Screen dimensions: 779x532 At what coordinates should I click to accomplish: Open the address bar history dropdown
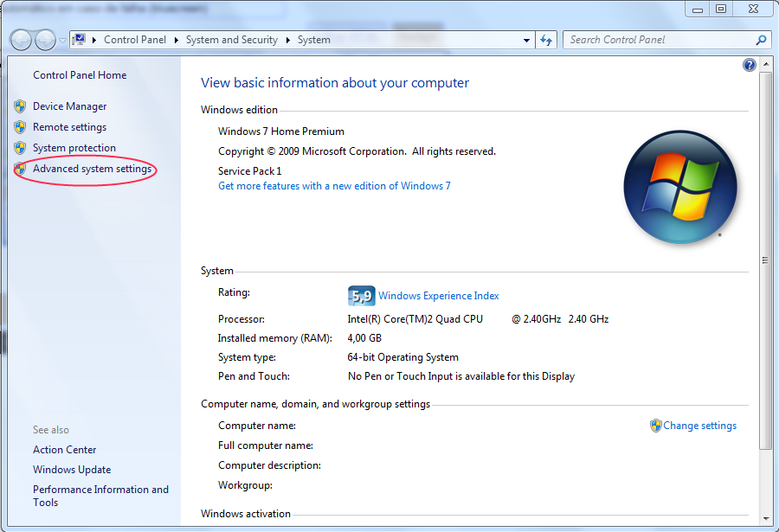(526, 41)
